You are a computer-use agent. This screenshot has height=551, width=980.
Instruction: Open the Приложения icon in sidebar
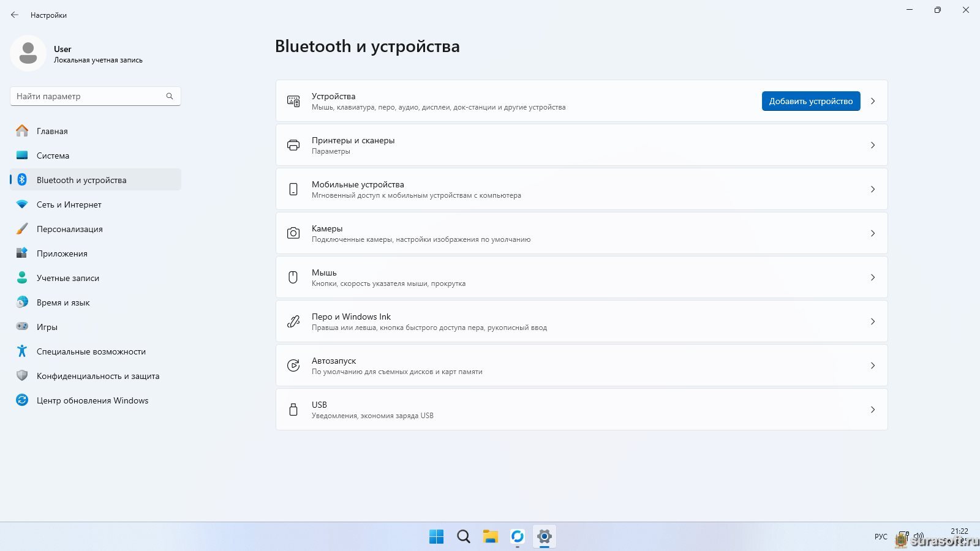[x=22, y=253]
